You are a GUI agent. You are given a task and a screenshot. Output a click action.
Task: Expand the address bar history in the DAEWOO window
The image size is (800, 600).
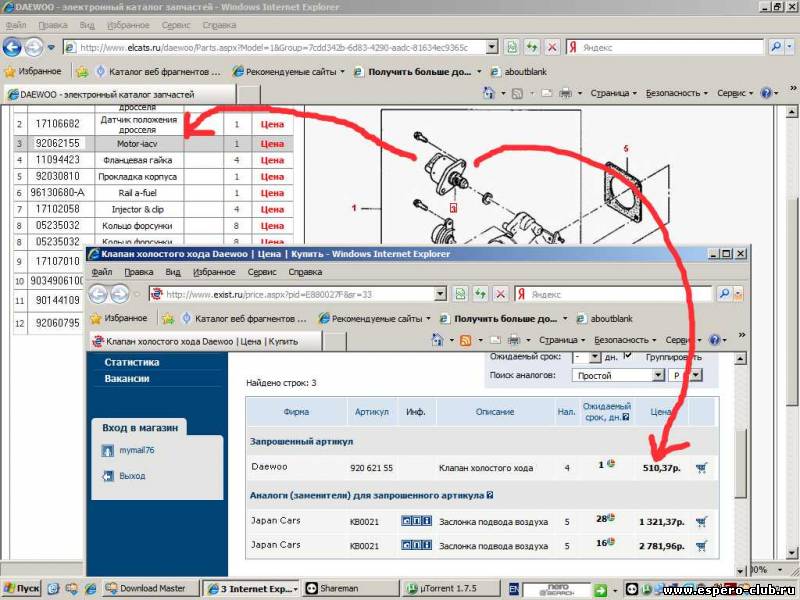coord(491,47)
